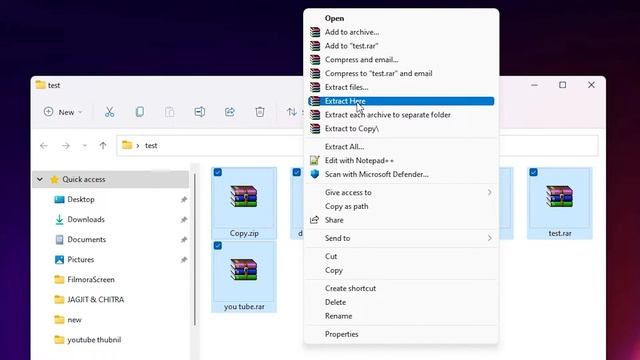
Task: Go forward with the right arrow
Action: point(66,146)
